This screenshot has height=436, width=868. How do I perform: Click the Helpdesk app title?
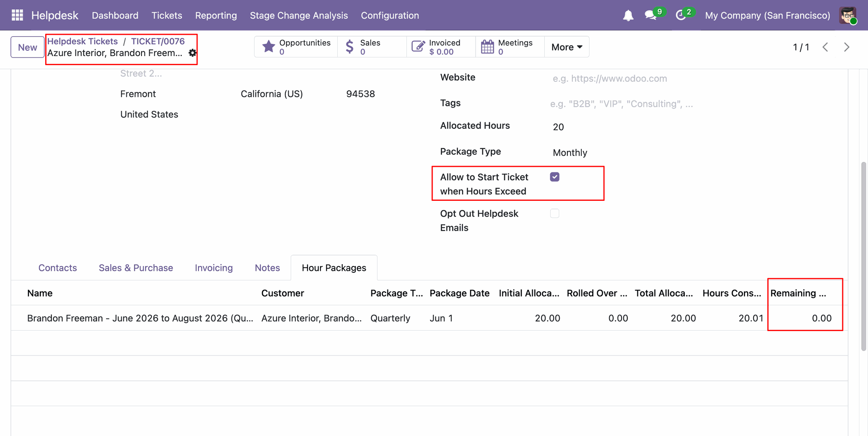tap(55, 15)
